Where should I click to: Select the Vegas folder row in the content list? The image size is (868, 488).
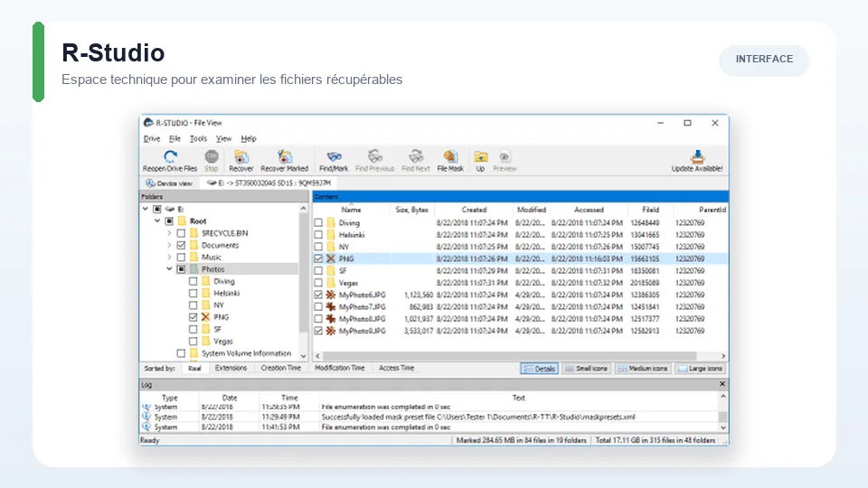(521, 283)
